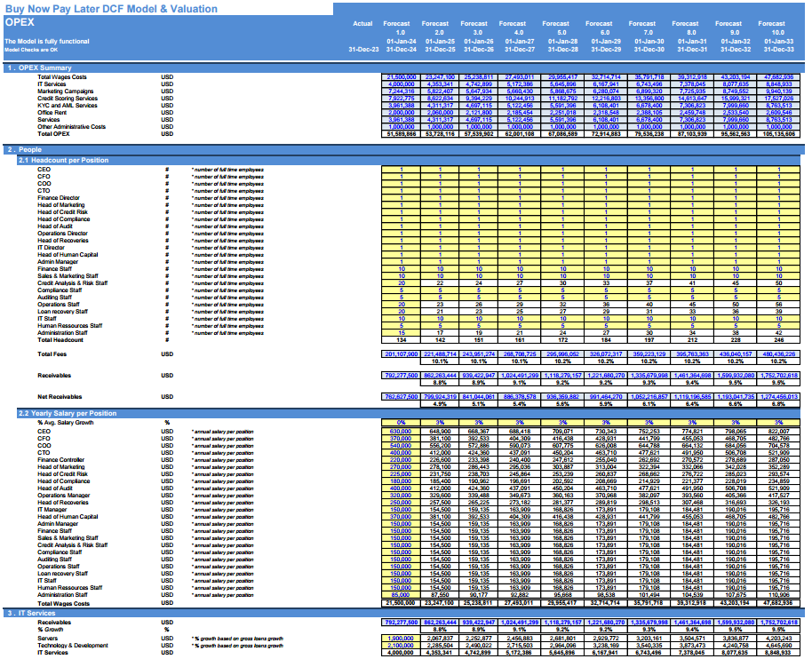Click Administration Staff salary cell 85,000
This screenshot has height=667, width=812.
(x=402, y=595)
